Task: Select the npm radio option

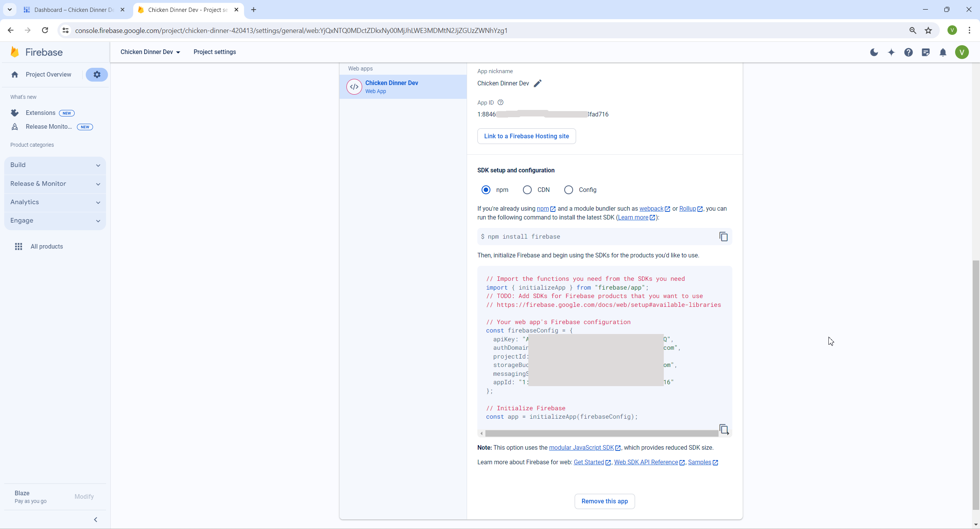Action: point(486,190)
